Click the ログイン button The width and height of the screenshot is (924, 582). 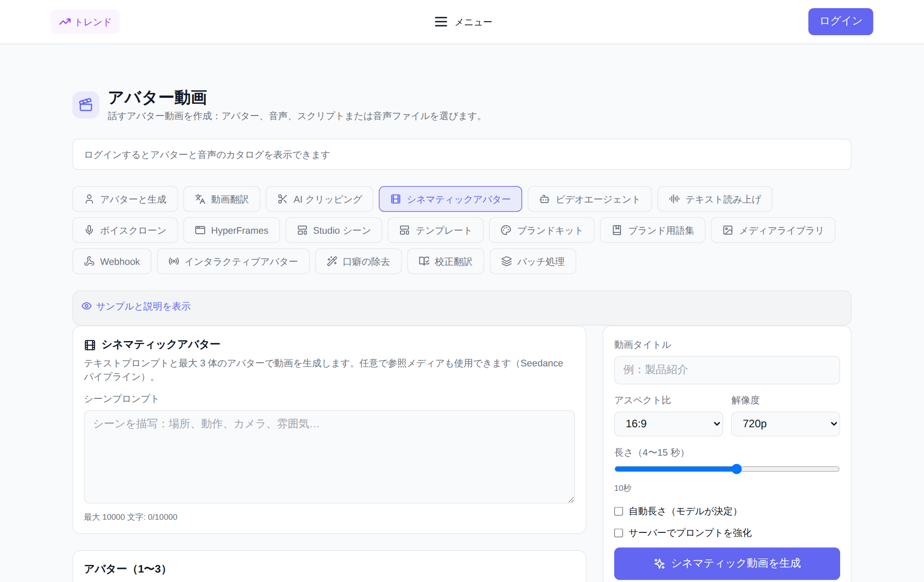click(x=841, y=22)
